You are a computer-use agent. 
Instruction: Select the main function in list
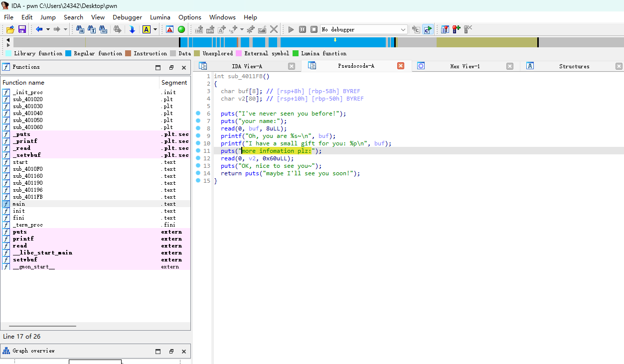pos(19,204)
